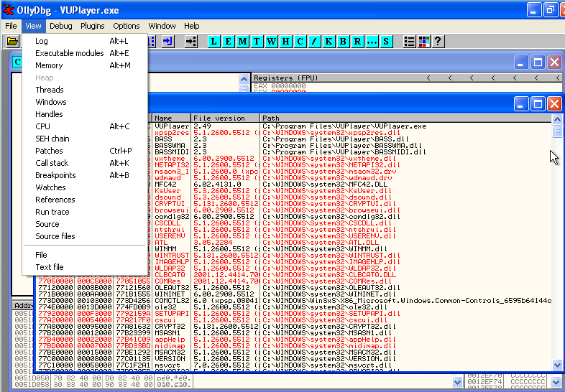The height and width of the screenshot is (392, 565).
Task: Click the Name column header
Action: [172, 118]
